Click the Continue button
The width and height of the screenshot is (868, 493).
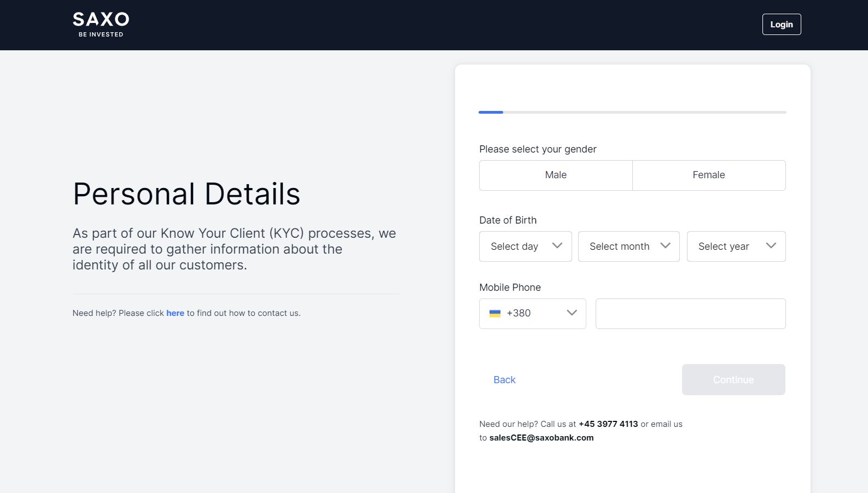(x=733, y=380)
